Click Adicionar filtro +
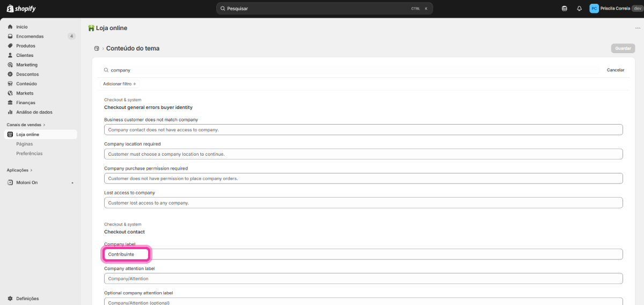 click(120, 84)
